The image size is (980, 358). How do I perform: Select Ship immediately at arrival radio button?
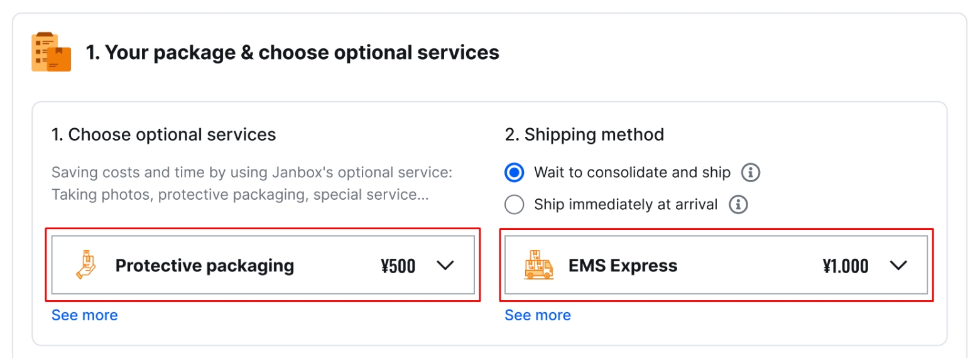(x=514, y=204)
